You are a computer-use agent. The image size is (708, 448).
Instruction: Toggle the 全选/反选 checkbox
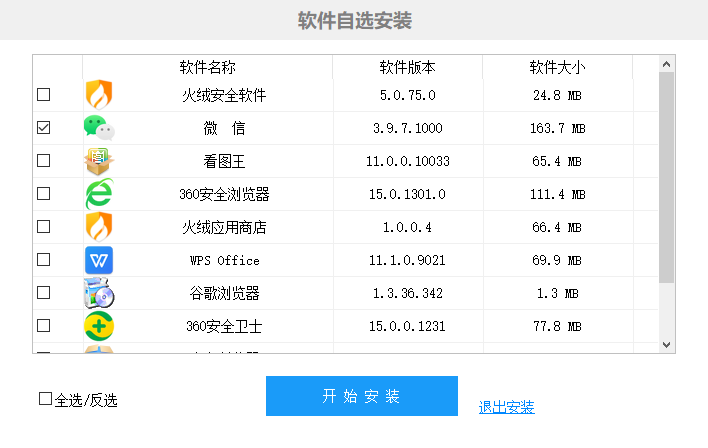(x=45, y=399)
